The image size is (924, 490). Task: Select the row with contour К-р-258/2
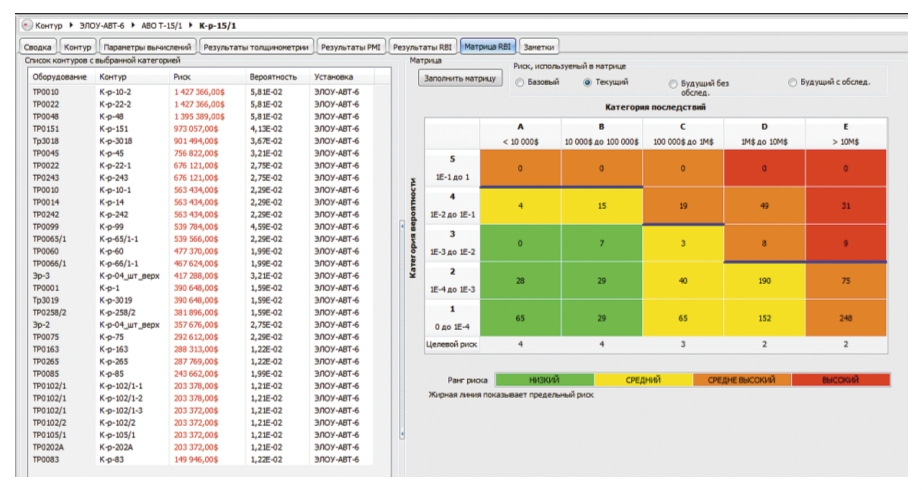click(200, 313)
